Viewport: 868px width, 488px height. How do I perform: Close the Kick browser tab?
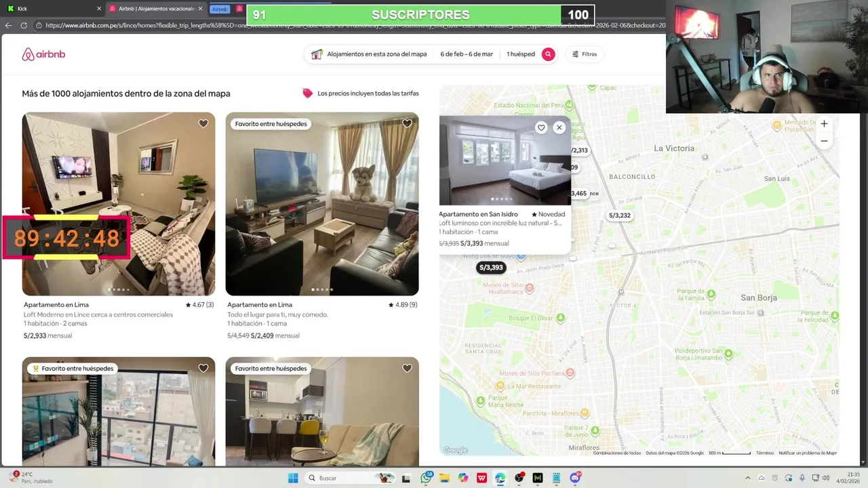pos(99,9)
